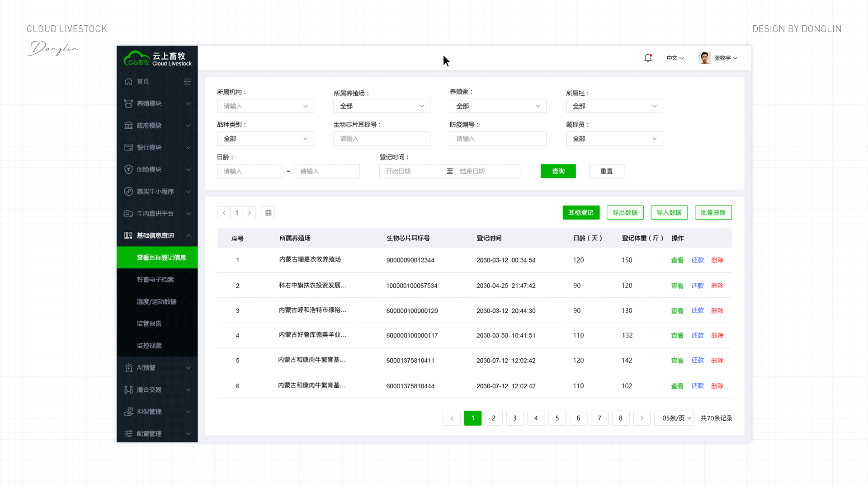This screenshot has width=868, height=488.
Task: Open 监控视频 submenu item
Action: coord(149,346)
